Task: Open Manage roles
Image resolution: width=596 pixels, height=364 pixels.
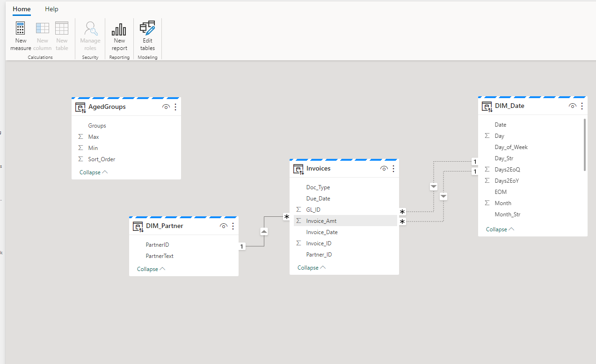Action: tap(90, 36)
